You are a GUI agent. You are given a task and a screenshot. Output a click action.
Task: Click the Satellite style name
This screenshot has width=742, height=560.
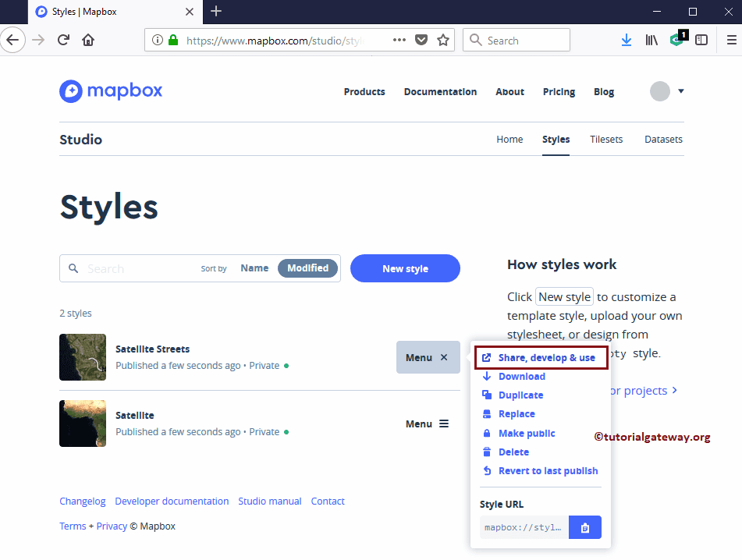point(135,415)
